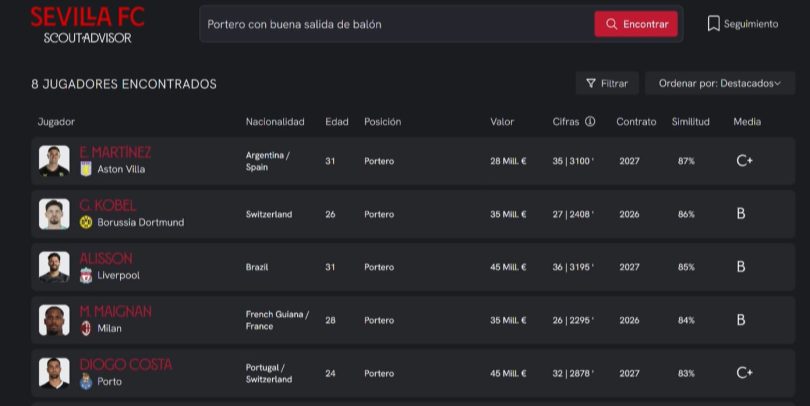The height and width of the screenshot is (406, 810).
Task: Sort by the Valor column header
Action: 501,122
